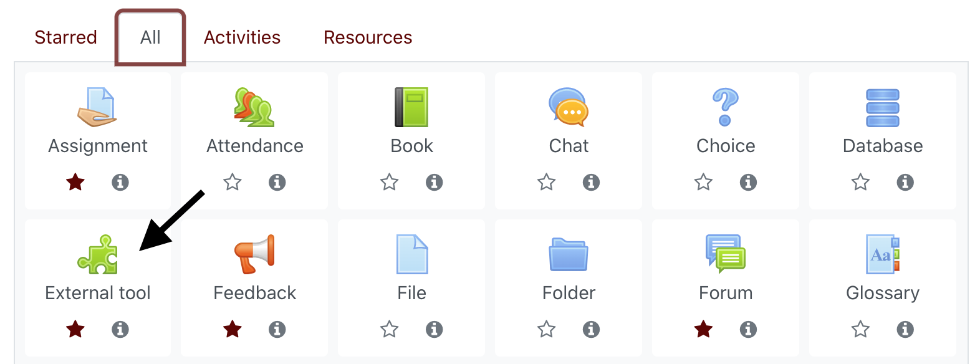
Task: Pick the Choice question mark icon
Action: click(x=726, y=107)
